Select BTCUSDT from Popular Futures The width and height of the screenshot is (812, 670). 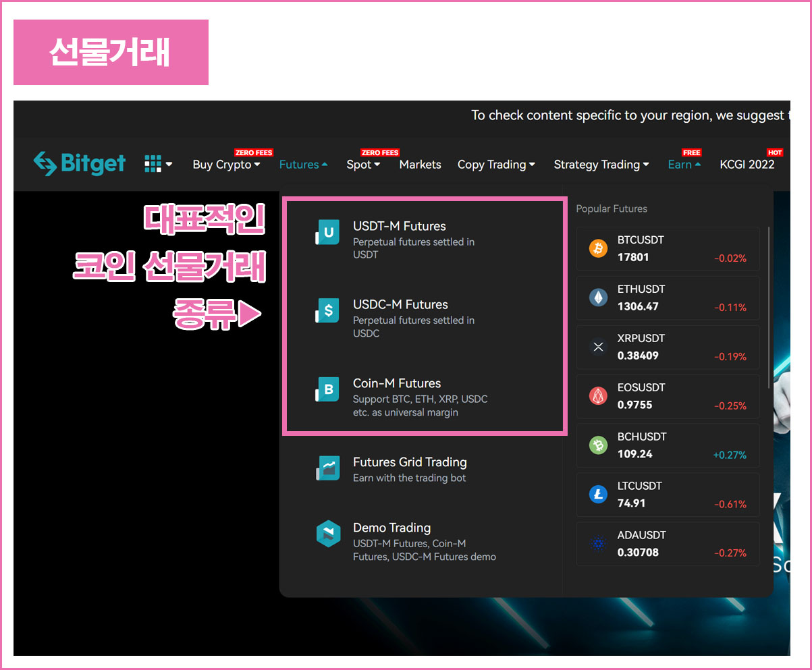[668, 248]
